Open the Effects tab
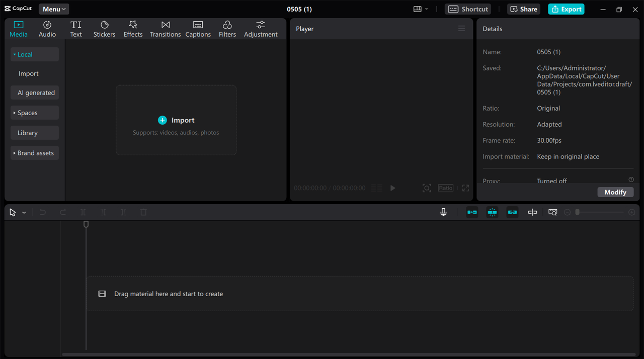Viewport: 644px width, 359px height. (133, 29)
